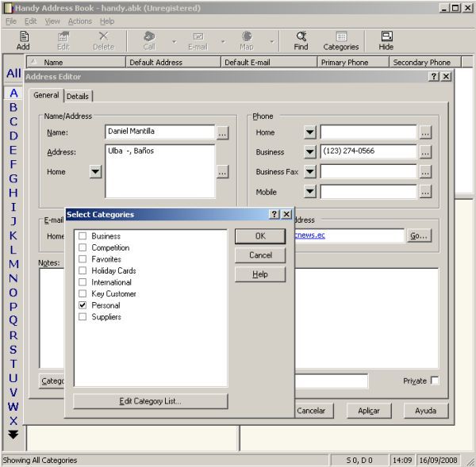Viewport: 476px width, 467px height.
Task: Sort by the Primary Phone column header
Action: pos(353,62)
